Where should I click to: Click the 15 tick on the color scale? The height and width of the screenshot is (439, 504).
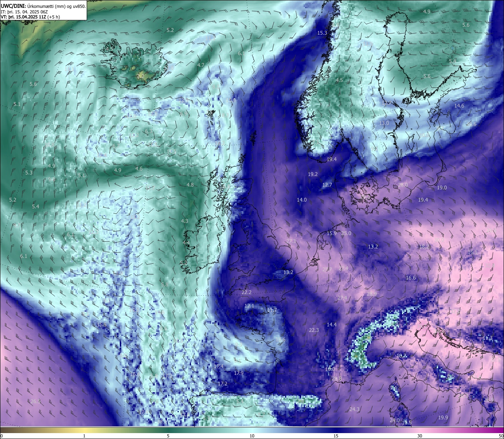click(x=336, y=436)
